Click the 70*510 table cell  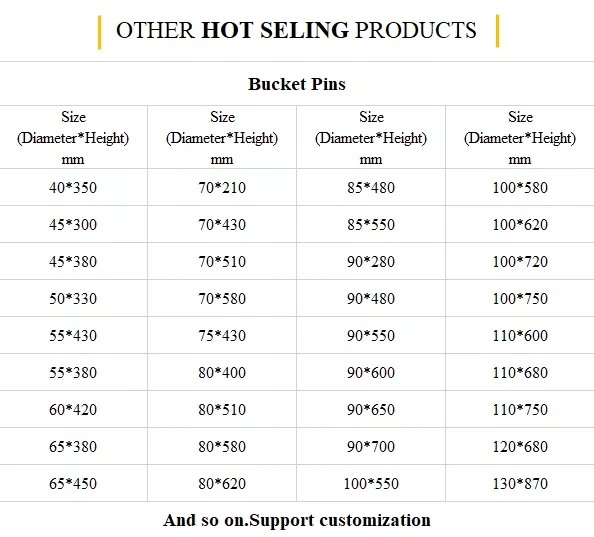(222, 262)
